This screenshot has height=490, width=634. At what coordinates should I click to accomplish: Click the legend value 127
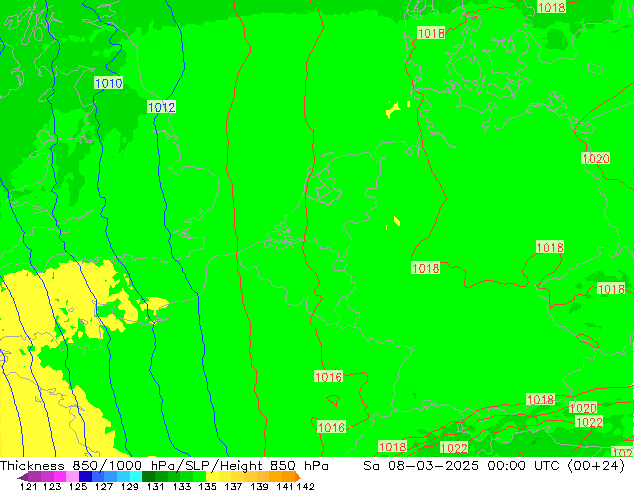click(104, 486)
